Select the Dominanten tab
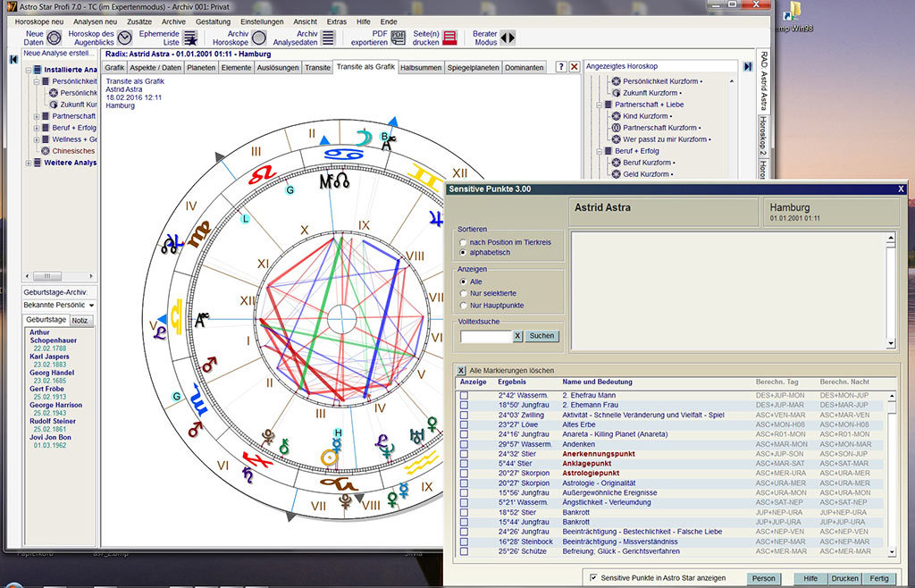This screenshot has height=588, width=915. (x=524, y=68)
